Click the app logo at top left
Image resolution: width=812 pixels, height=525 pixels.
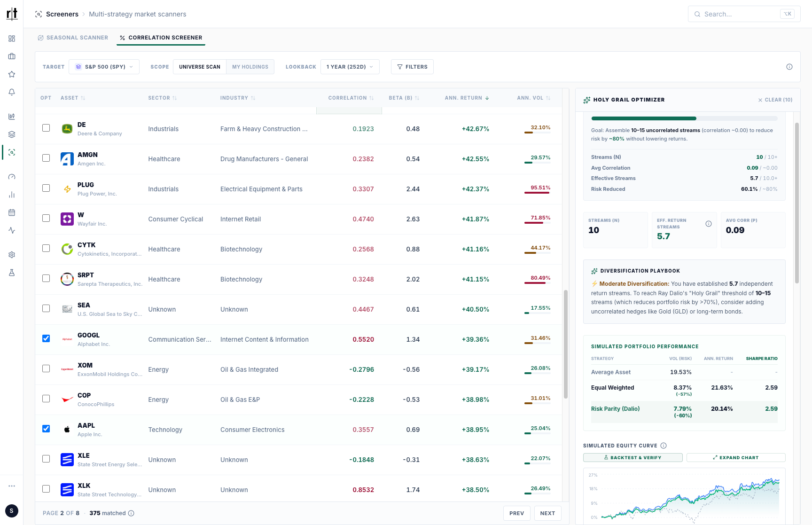coord(12,14)
